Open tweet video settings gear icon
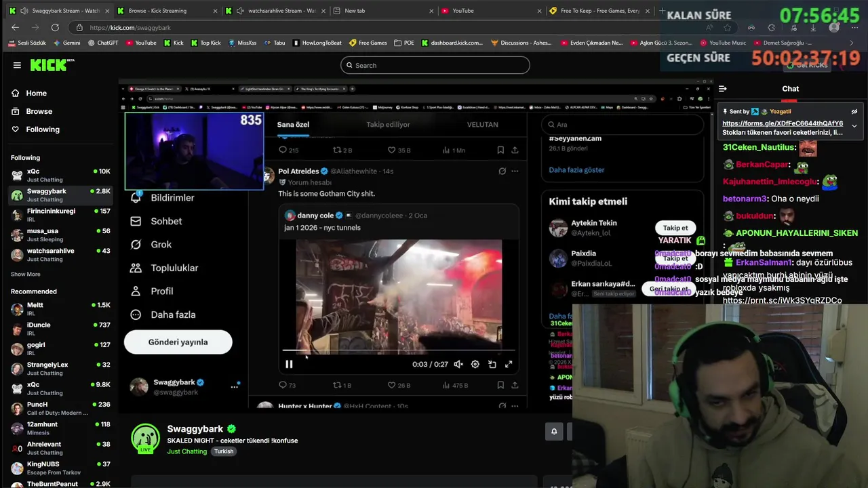Image resolution: width=868 pixels, height=488 pixels. 475,364
